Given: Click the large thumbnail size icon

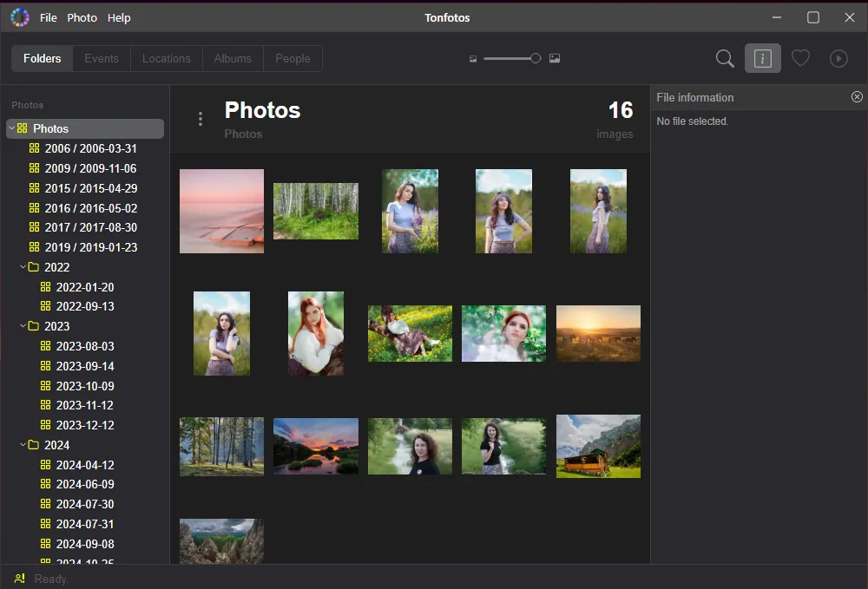Looking at the screenshot, I should (554, 58).
